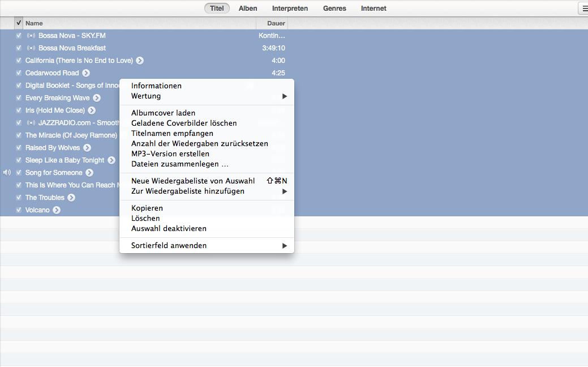Select the Song for Someone title text
The image size is (588, 367).
click(54, 173)
